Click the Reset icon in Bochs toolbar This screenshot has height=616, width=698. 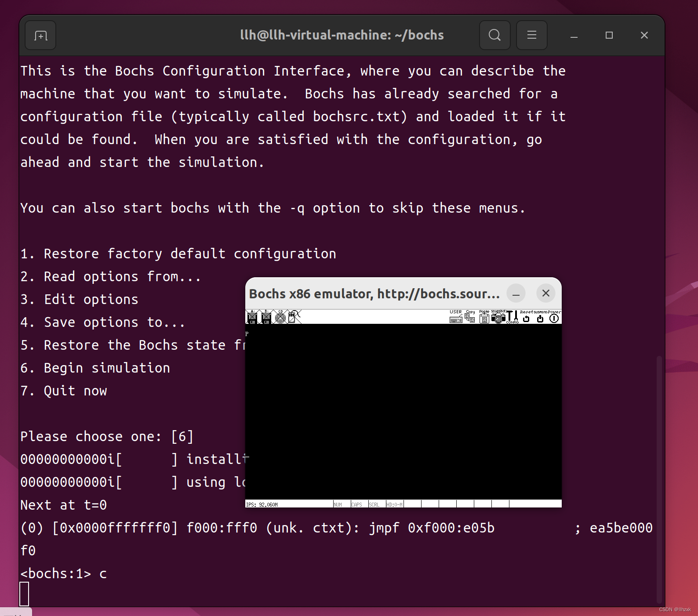tap(526, 316)
